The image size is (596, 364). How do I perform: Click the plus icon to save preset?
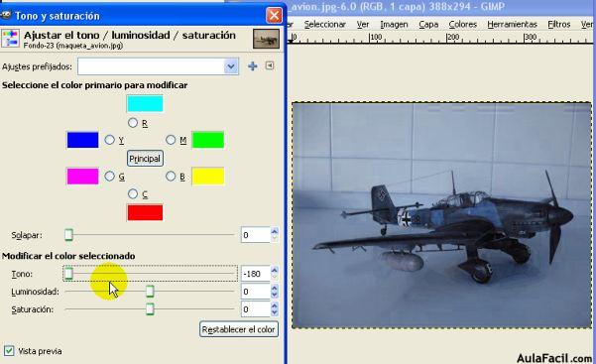(253, 66)
